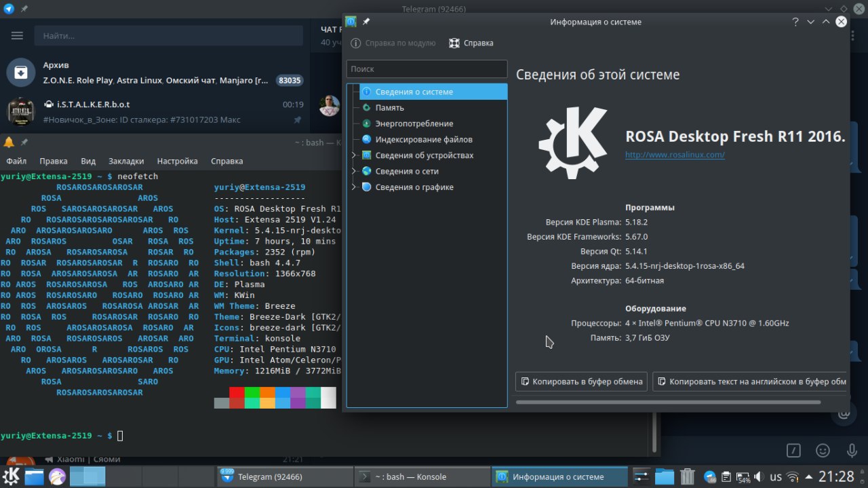Expand the Сведения о графике node arrow
868x488 pixels.
(x=353, y=187)
